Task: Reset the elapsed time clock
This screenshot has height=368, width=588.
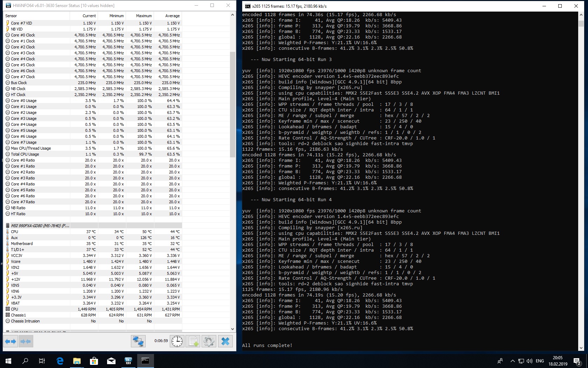Action: coord(177,341)
